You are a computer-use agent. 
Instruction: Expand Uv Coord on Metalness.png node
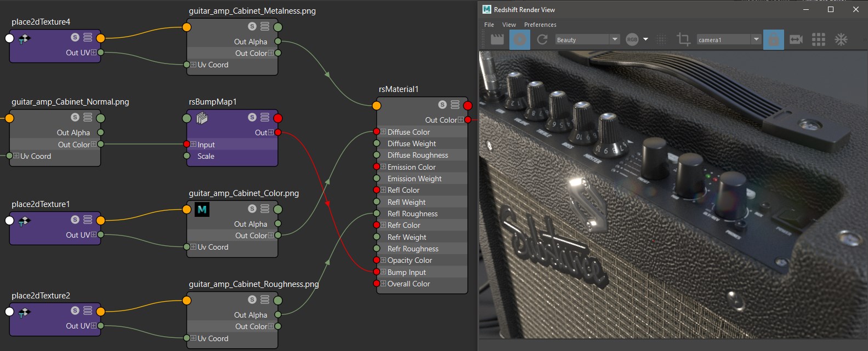pos(194,65)
